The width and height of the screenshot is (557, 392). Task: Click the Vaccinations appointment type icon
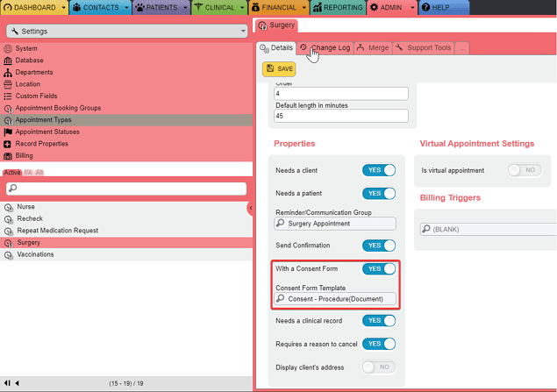click(x=9, y=255)
